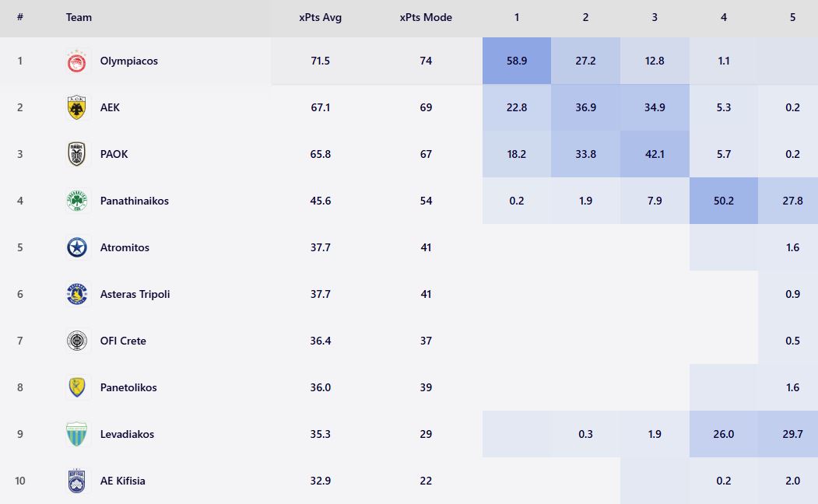Click Panathinaikos 50.2 fourth-place probability cell
This screenshot has height=504, width=818.
coord(724,201)
